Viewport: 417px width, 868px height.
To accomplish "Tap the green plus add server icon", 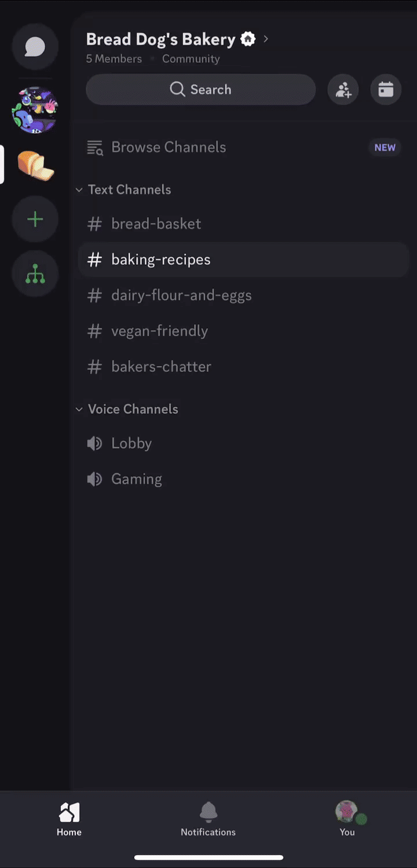I will pyautogui.click(x=35, y=219).
